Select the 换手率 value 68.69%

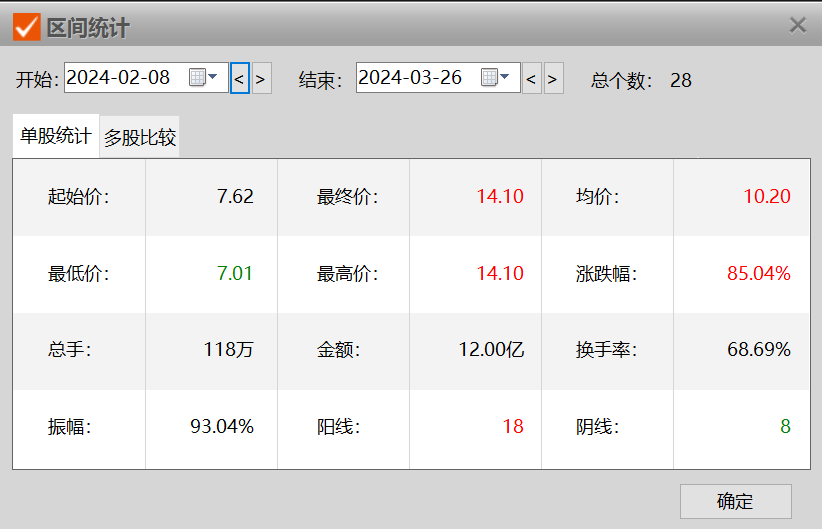click(759, 350)
